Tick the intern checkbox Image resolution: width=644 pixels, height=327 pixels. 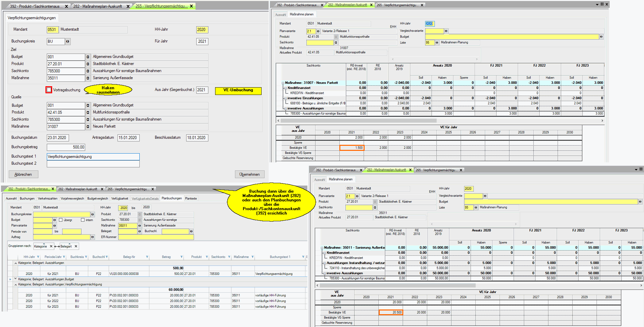[x=83, y=220]
